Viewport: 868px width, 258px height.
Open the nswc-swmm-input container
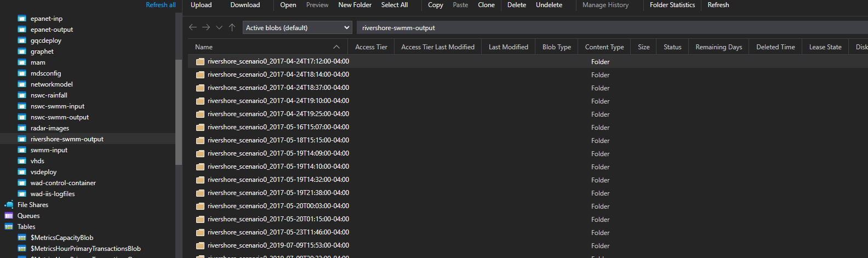(x=58, y=106)
